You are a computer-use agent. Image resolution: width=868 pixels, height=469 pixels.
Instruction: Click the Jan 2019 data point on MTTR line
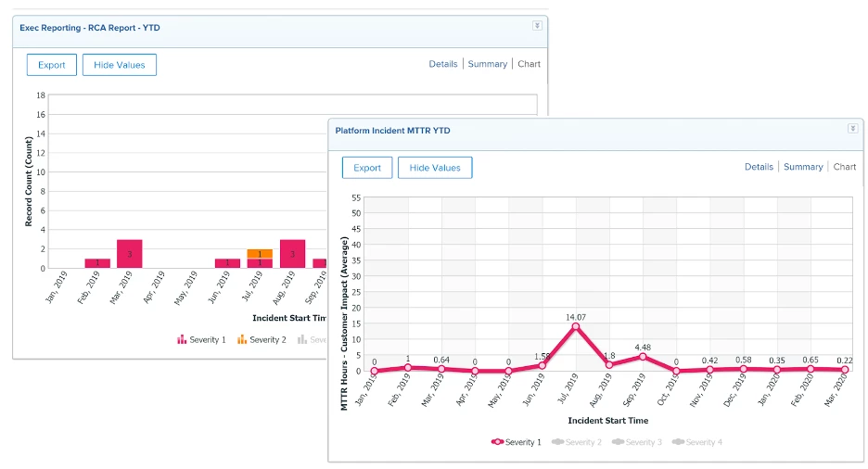click(375, 371)
